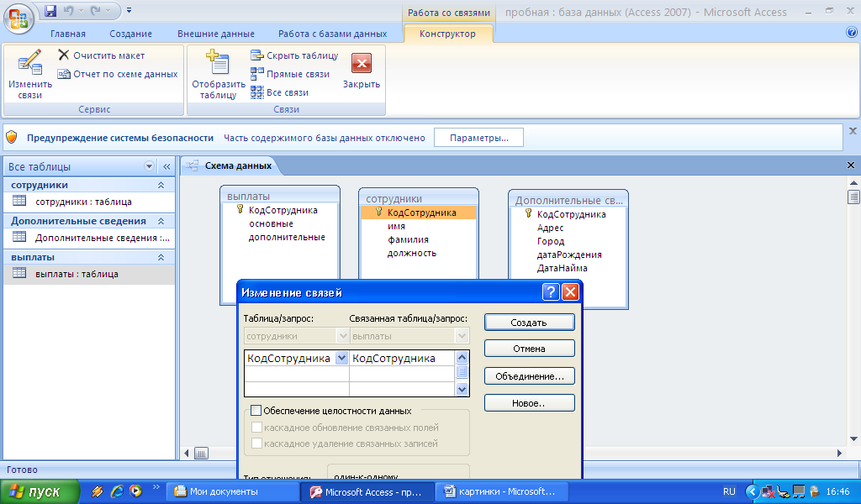Open Работа с базами данных tab
Image resolution: width=861 pixels, height=504 pixels.
click(x=332, y=34)
